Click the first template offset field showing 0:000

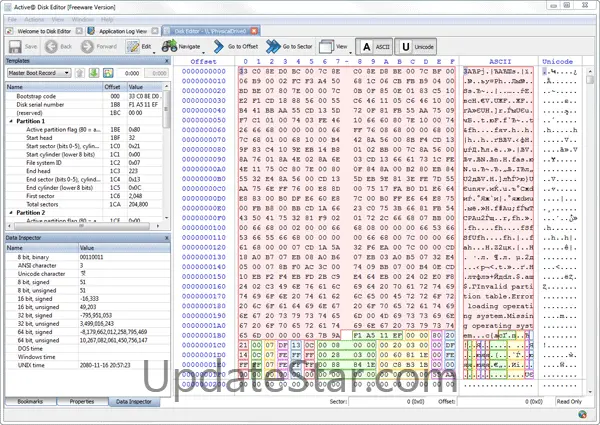[129, 73]
